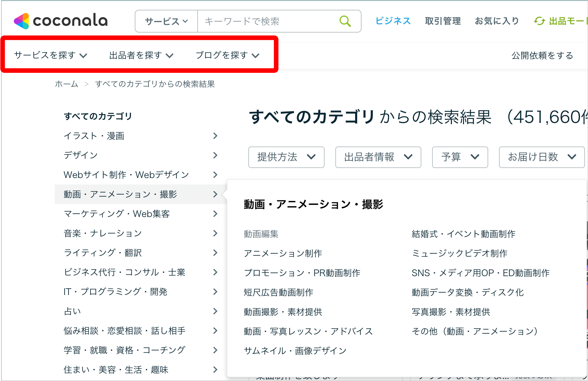Click the 動画・アニメーション・撮影 flyout heading
Screen dimensions: 588x381
tap(313, 204)
